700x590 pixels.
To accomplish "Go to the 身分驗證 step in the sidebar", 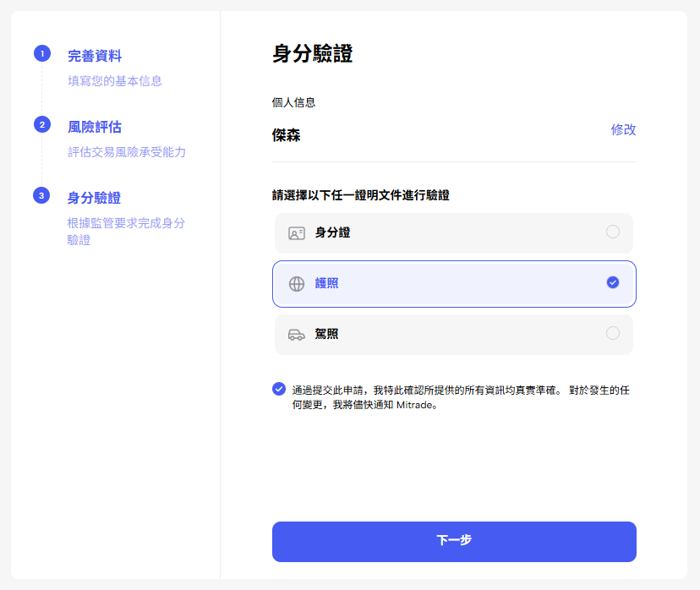I will 95,199.
